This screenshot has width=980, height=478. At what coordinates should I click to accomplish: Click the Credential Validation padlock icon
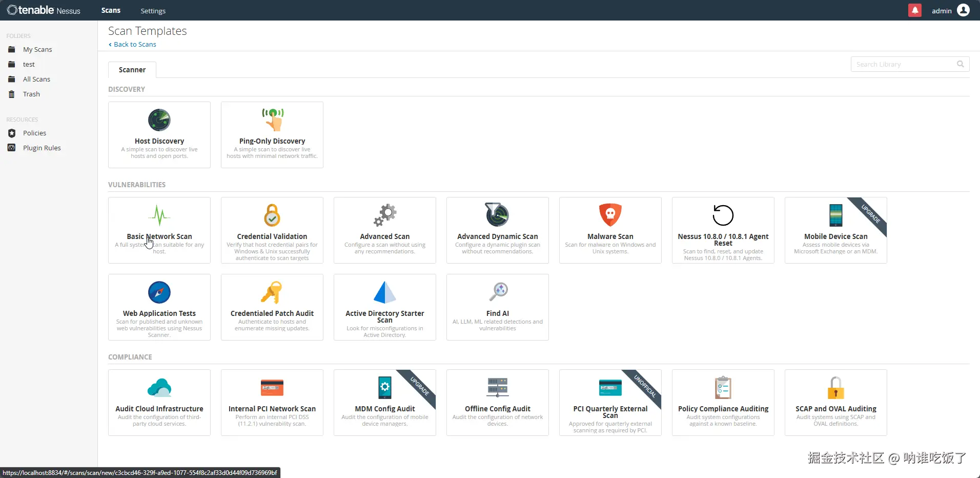click(272, 215)
